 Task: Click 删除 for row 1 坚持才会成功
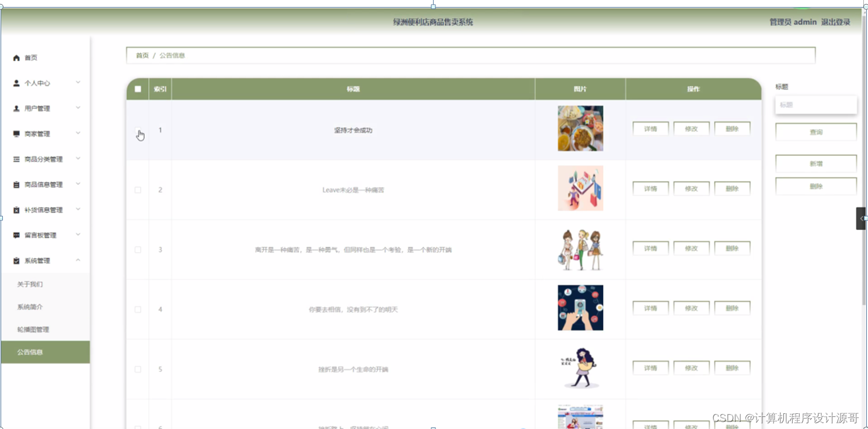point(733,129)
